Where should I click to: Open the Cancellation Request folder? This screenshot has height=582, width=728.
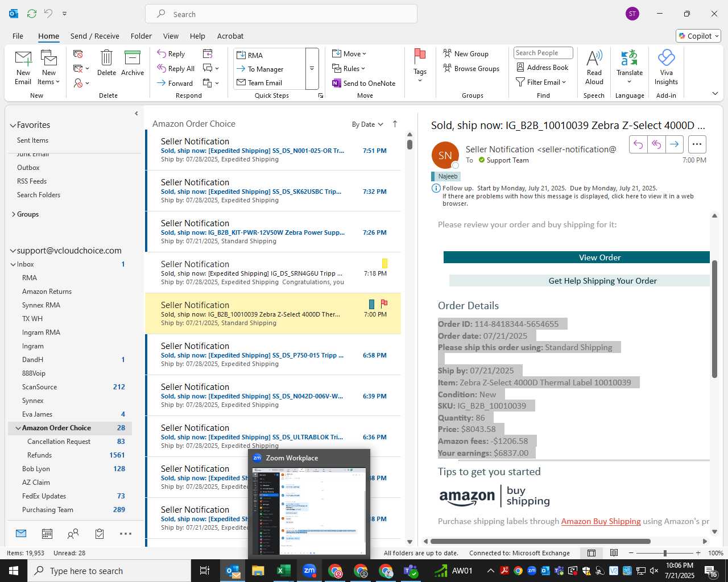pos(71,442)
